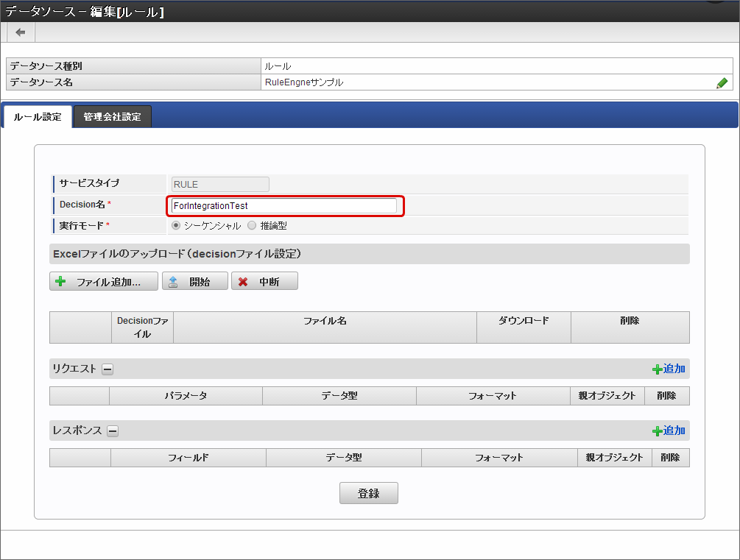Image resolution: width=740 pixels, height=560 pixels.
Task: Click the request table 親オブジェクト header
Action: point(607,396)
